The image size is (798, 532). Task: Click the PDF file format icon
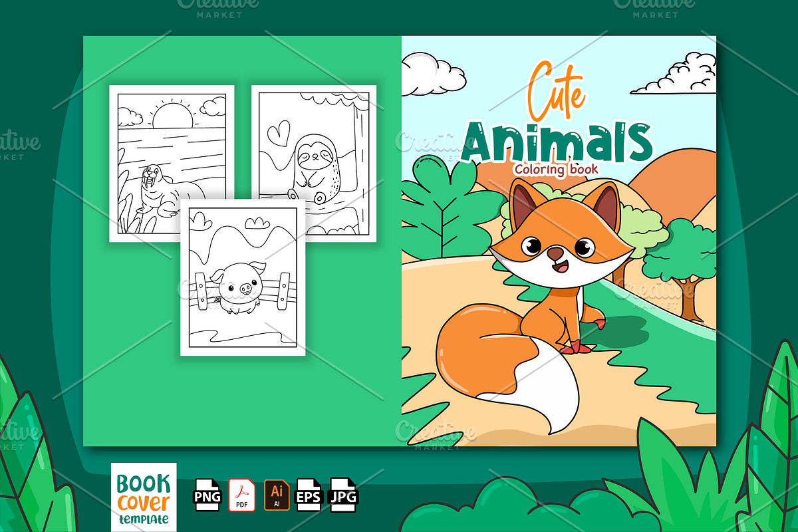pyautogui.click(x=242, y=495)
